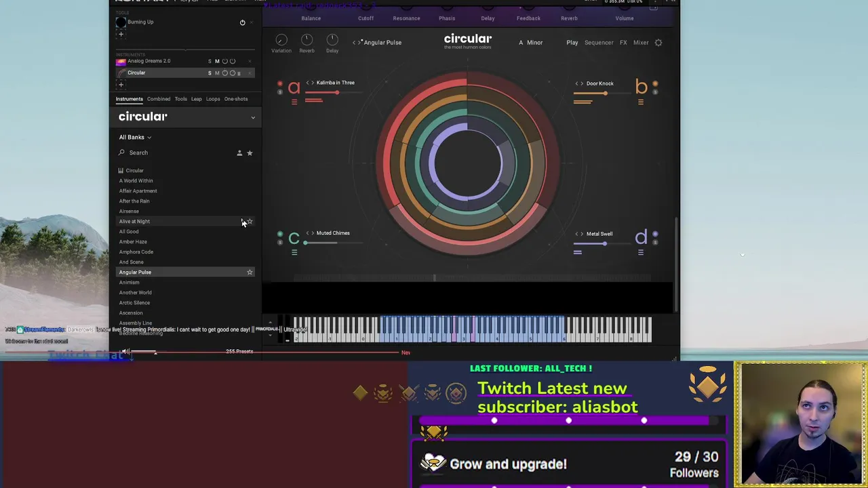This screenshot has width=868, height=488.
Task: Solo layer d with S button
Action: (x=655, y=242)
